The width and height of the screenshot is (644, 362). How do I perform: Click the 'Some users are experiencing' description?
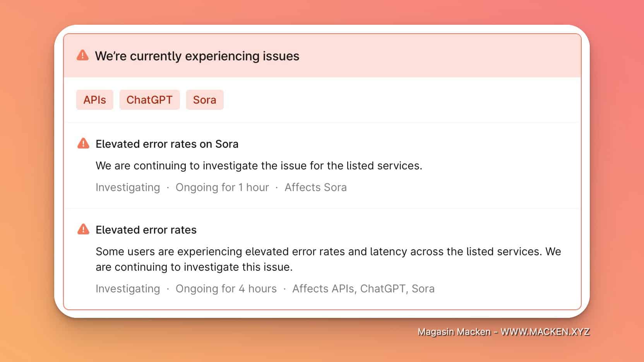(x=328, y=259)
